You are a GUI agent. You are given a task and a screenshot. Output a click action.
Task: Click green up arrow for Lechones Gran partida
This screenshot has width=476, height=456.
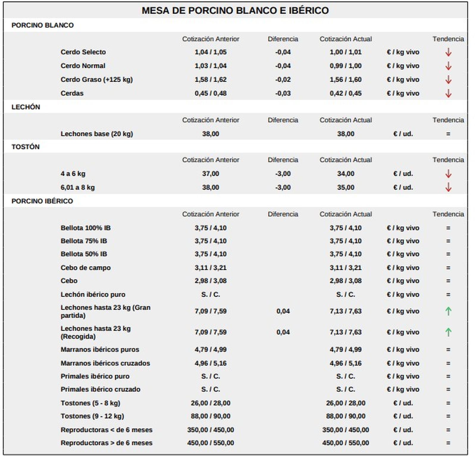(x=448, y=311)
